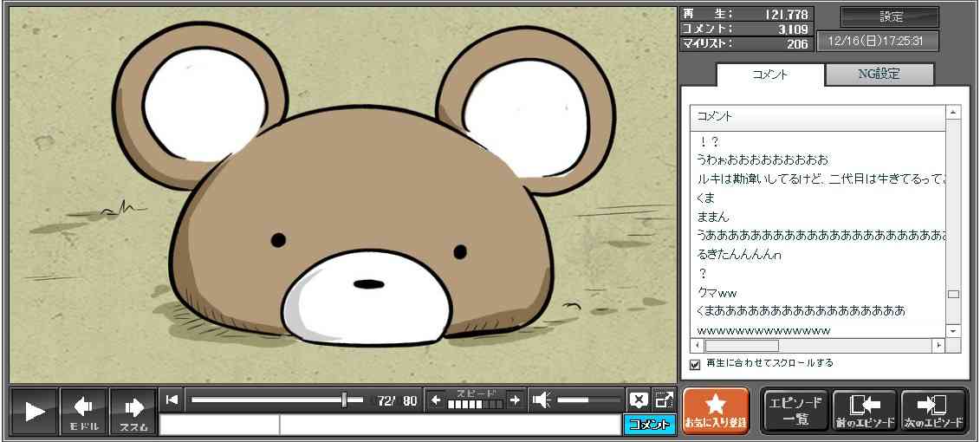Switch to the NG設定 tab
The image size is (980, 442).
coord(879,75)
